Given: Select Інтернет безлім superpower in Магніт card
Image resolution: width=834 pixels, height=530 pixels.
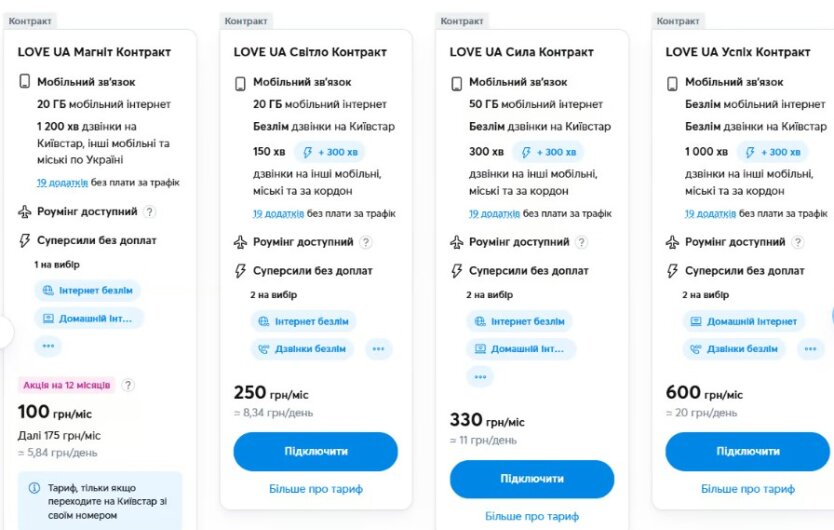Looking at the screenshot, I should point(88,291).
